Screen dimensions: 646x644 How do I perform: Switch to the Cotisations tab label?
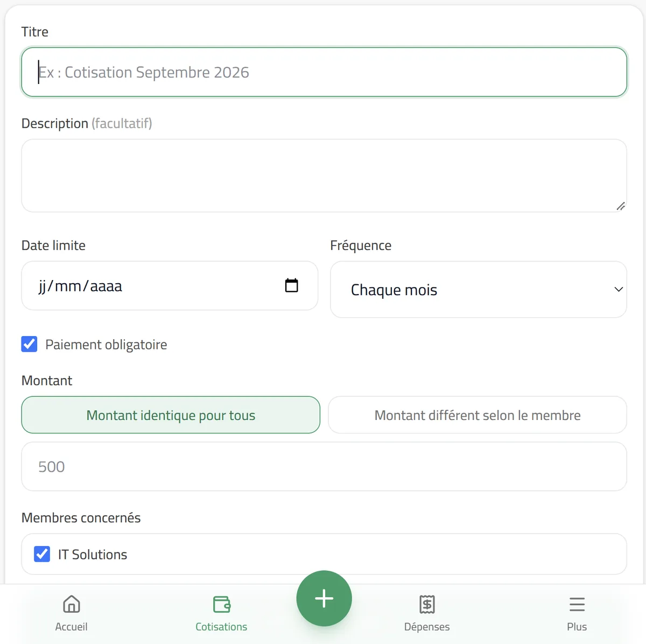[x=221, y=627]
